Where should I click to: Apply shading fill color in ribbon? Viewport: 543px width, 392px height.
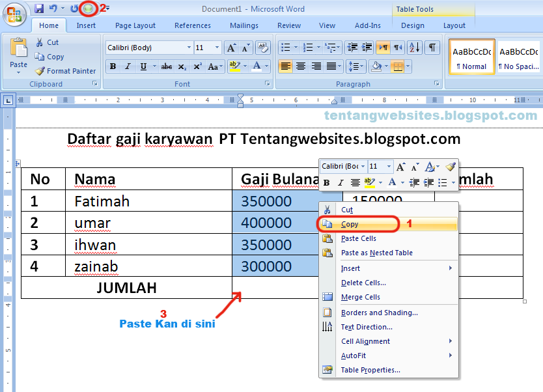point(376,66)
